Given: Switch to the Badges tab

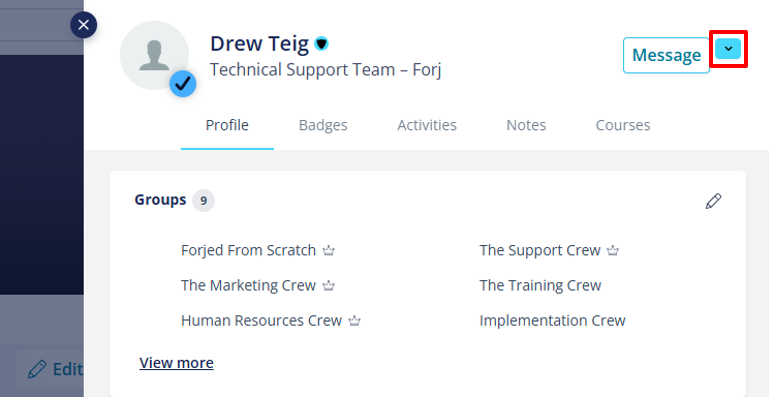Looking at the screenshot, I should coord(323,126).
